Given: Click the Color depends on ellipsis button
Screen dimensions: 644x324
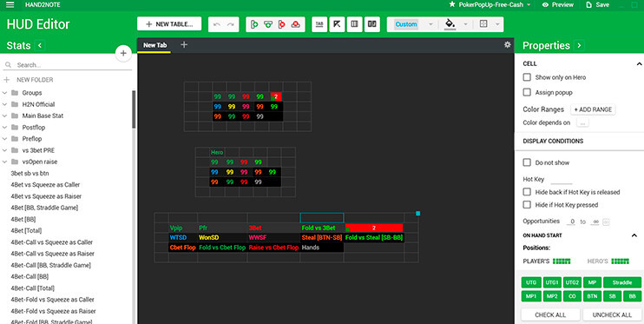Looking at the screenshot, I should (582, 122).
